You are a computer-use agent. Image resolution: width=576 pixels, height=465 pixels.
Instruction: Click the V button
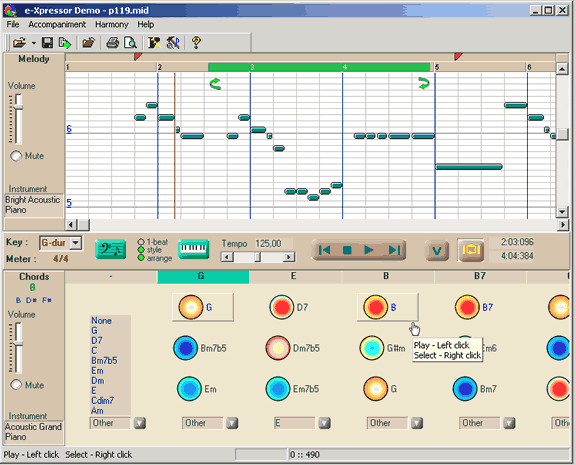click(437, 250)
